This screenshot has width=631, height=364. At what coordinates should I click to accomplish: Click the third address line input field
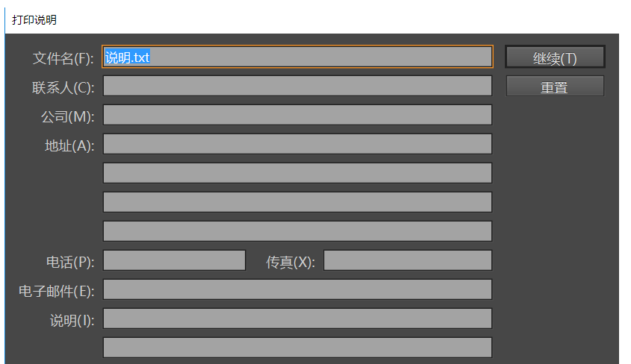coord(297,202)
